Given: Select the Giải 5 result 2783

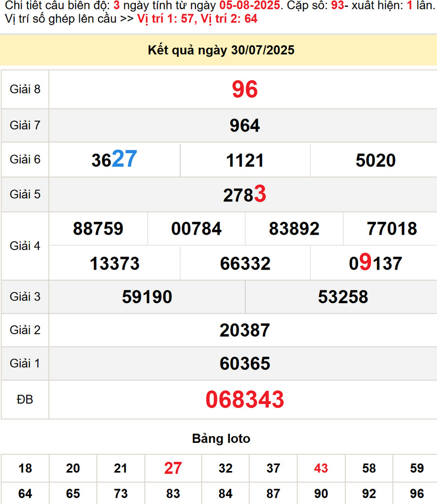Looking at the screenshot, I should point(245,195).
